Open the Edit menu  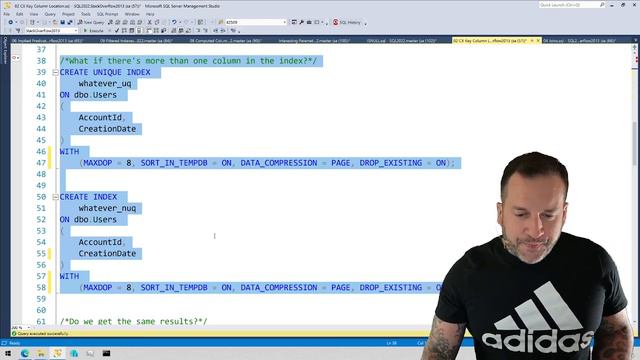(20, 14)
